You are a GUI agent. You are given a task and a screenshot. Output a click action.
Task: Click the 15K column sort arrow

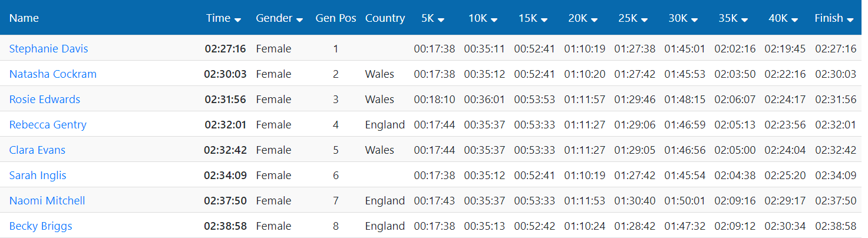coord(544,19)
